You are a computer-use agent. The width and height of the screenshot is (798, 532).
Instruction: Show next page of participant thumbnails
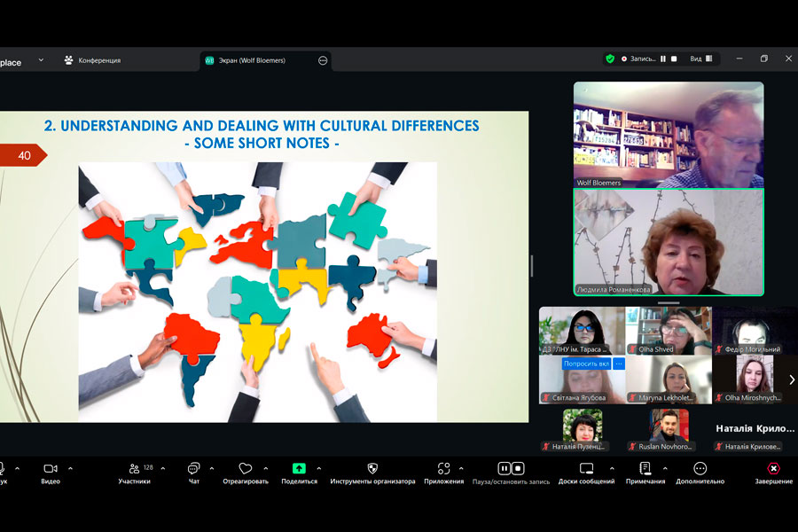pos(791,379)
